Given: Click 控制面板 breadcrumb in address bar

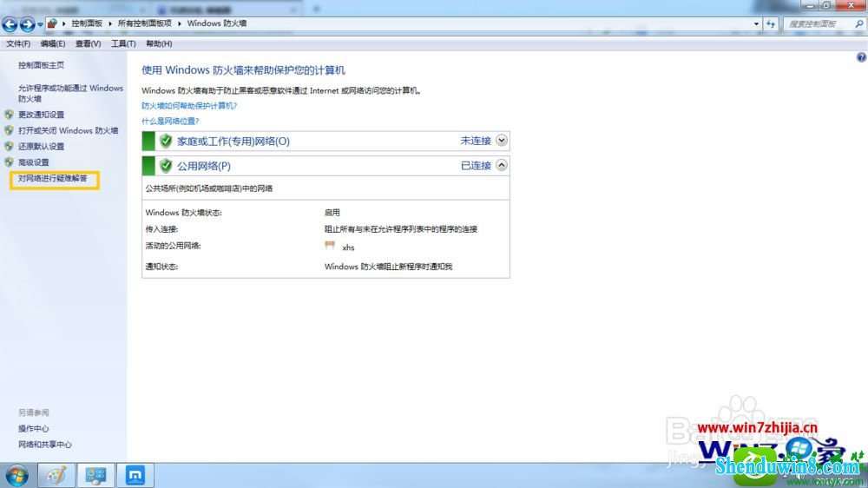Looking at the screenshot, I should [86, 23].
